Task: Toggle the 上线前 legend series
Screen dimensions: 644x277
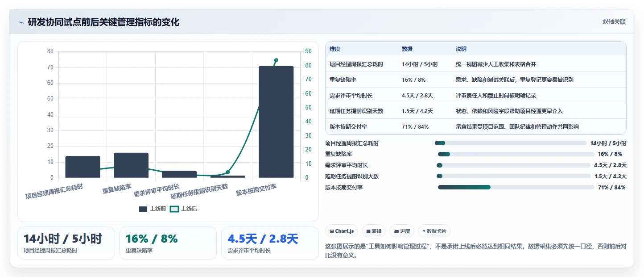Action: point(153,209)
